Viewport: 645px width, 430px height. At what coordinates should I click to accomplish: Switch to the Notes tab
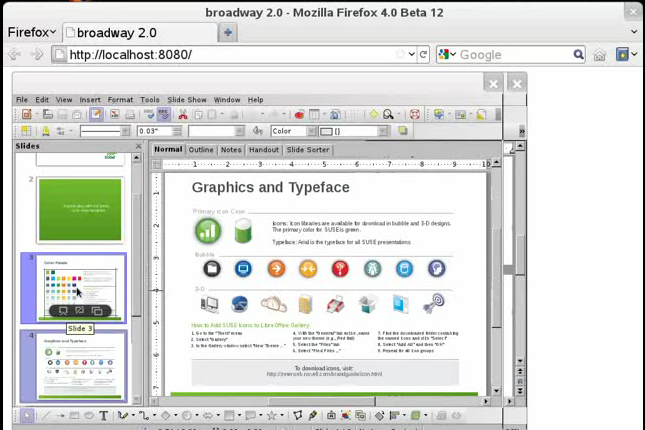[x=231, y=150]
